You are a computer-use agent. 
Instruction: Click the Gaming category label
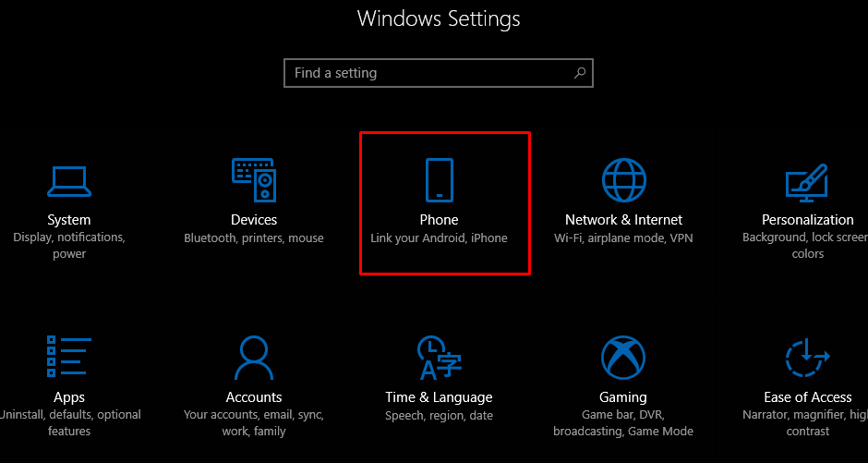[623, 397]
